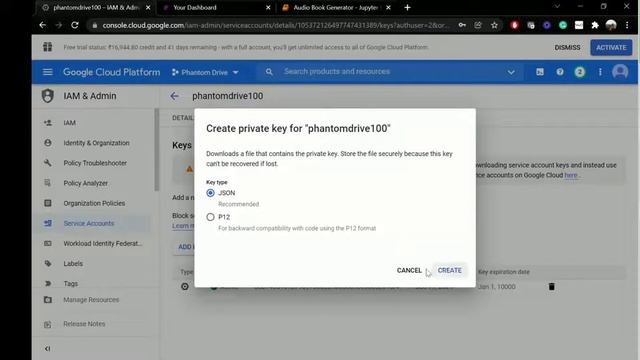The width and height of the screenshot is (640, 360).
Task: Bookmark this page with the star icon
Action: pos(494,25)
